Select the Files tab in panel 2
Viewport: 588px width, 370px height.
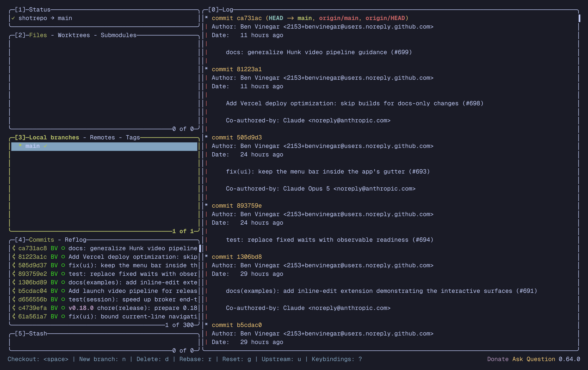[x=38, y=35]
